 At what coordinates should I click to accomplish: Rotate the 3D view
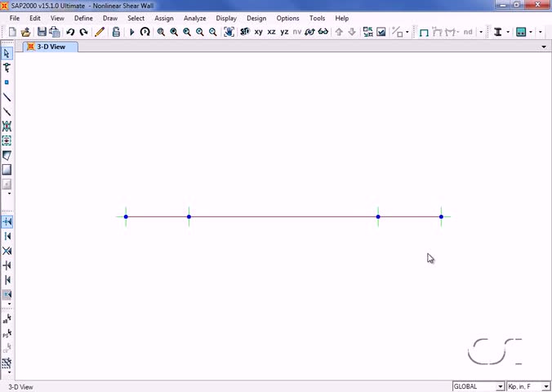pos(309,32)
